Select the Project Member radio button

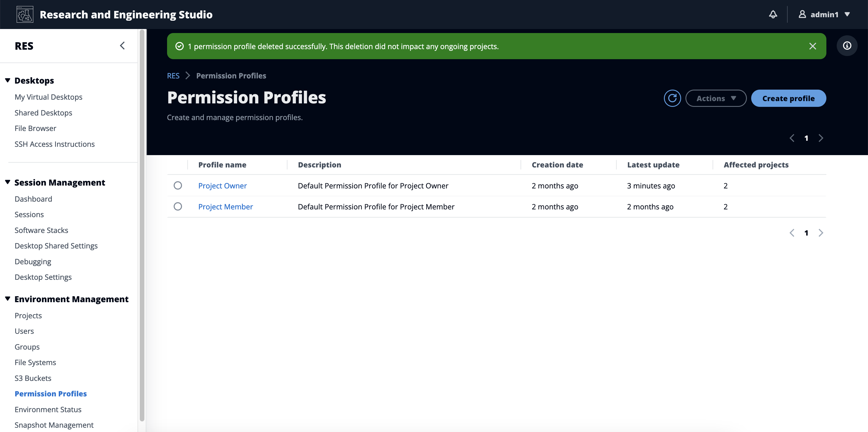pyautogui.click(x=178, y=206)
